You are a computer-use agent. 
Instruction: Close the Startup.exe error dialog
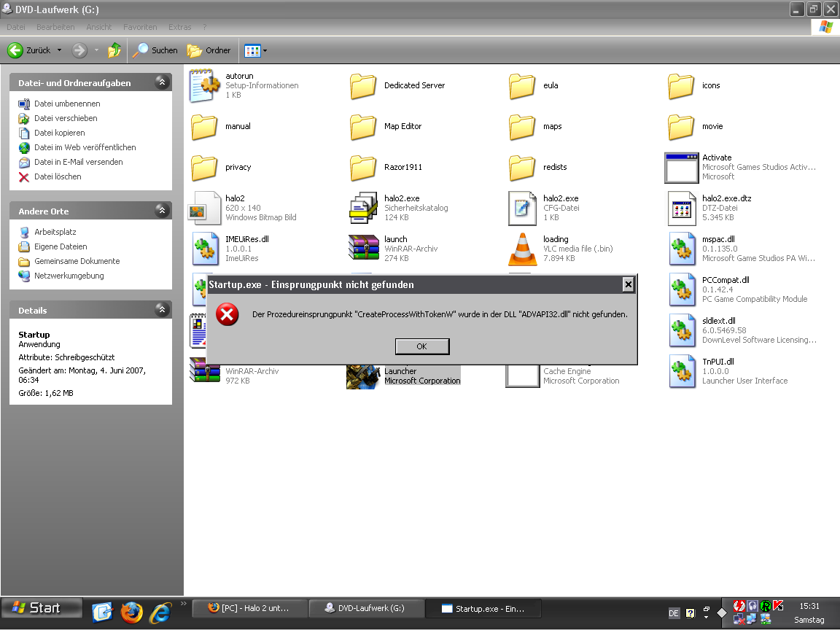pyautogui.click(x=629, y=284)
